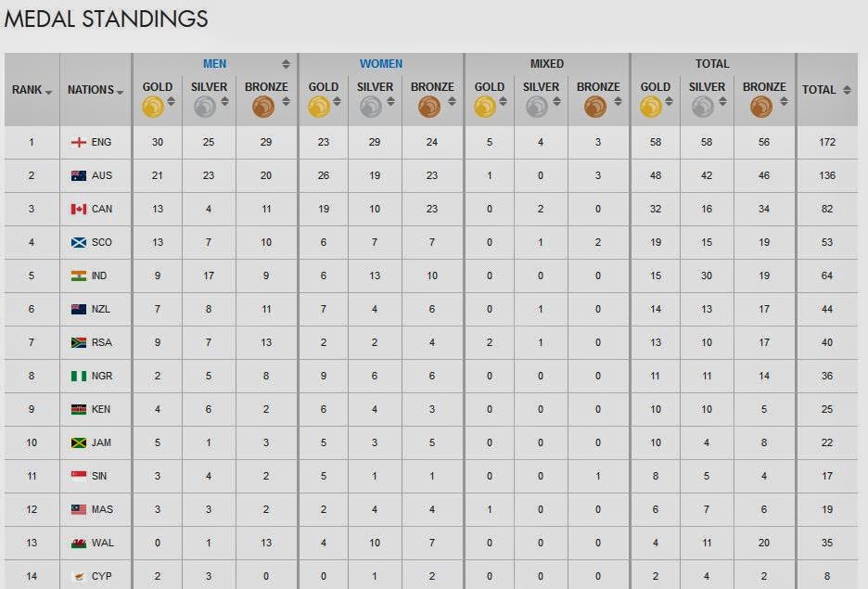This screenshot has width=868, height=589.
Task: Click the Jamaica flag icon
Action: (x=79, y=442)
